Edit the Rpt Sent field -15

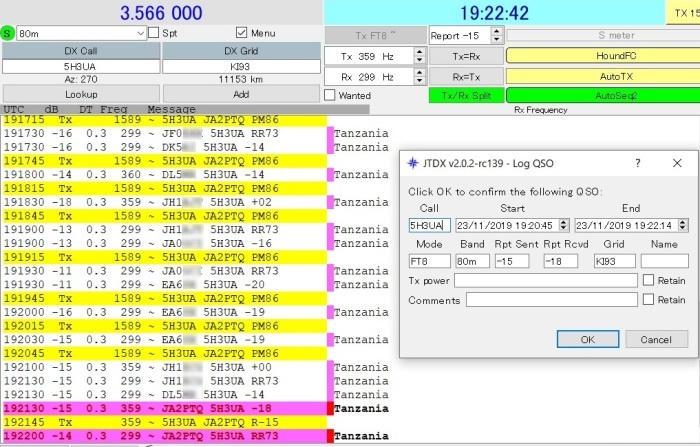[512, 261]
